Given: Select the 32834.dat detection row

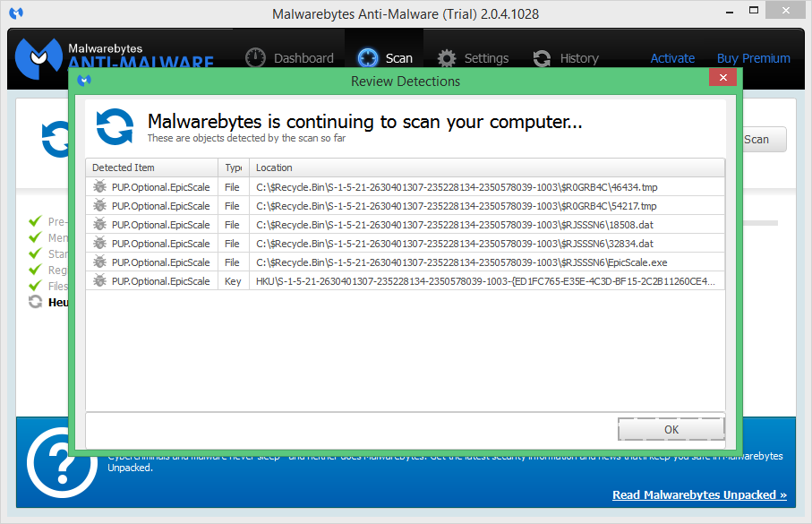Looking at the screenshot, I should [403, 244].
